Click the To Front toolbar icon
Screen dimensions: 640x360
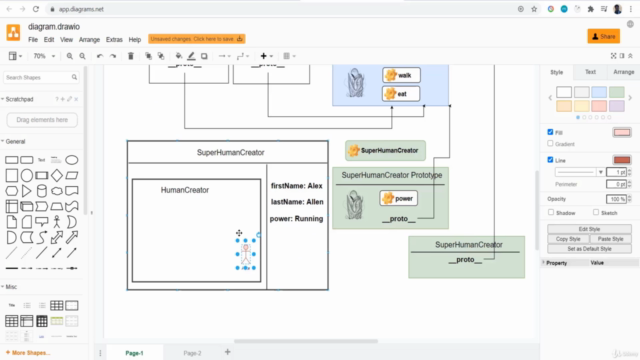click(x=149, y=56)
